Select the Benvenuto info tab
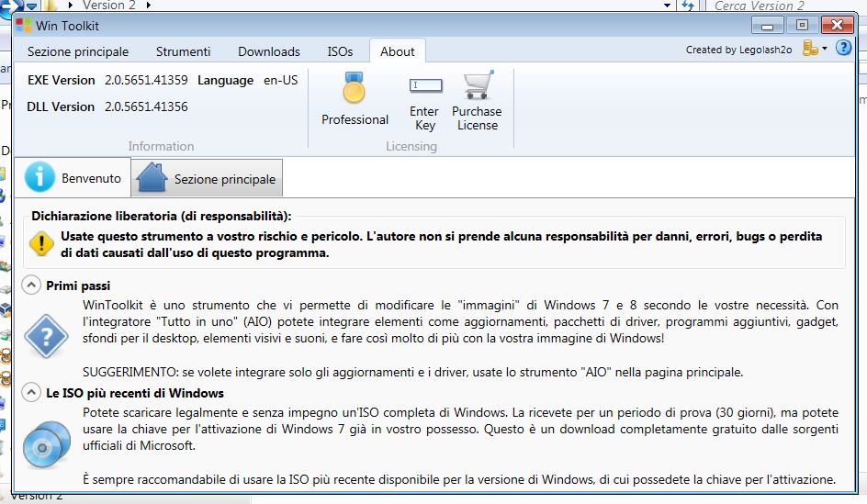This screenshot has width=867, height=504. (x=73, y=178)
